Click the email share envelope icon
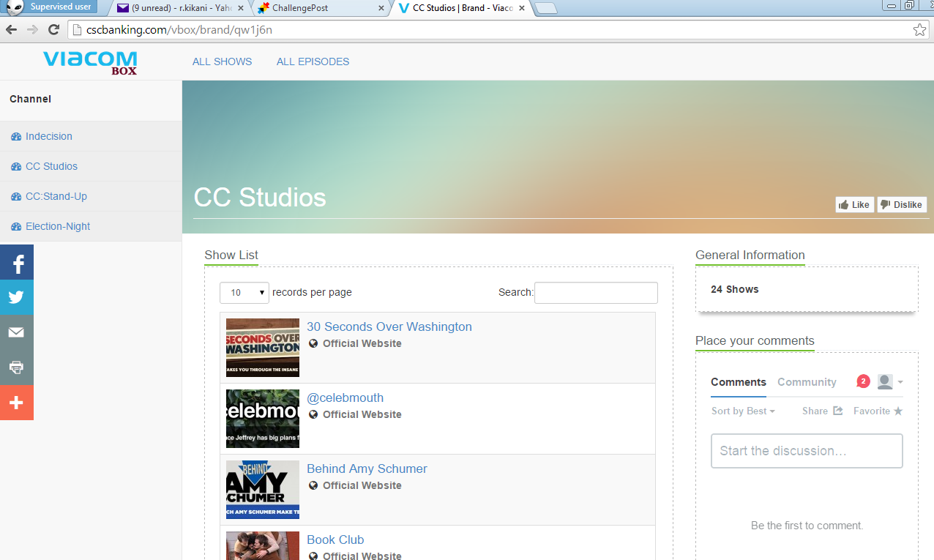The image size is (934, 560). click(x=17, y=332)
